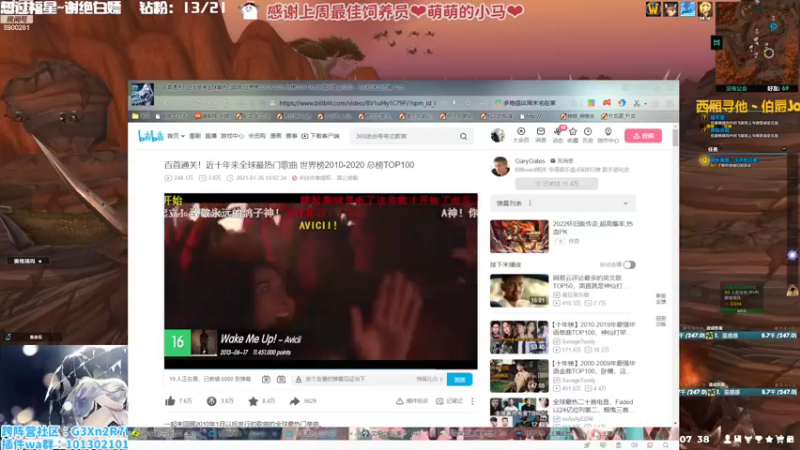Open the 赛事 menu item

coord(291,136)
